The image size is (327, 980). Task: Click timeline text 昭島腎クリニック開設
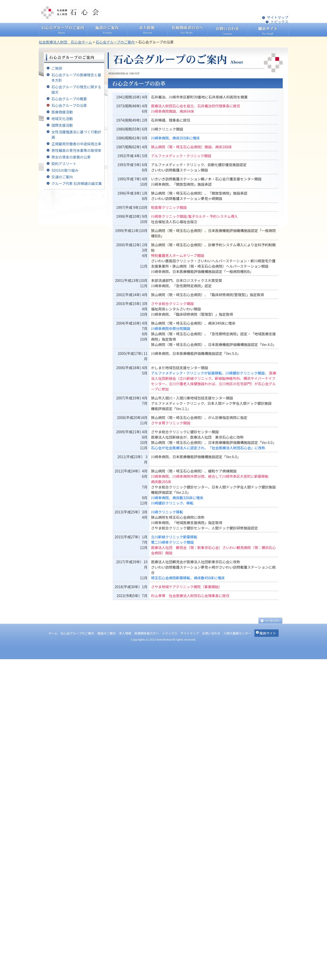(x=169, y=207)
